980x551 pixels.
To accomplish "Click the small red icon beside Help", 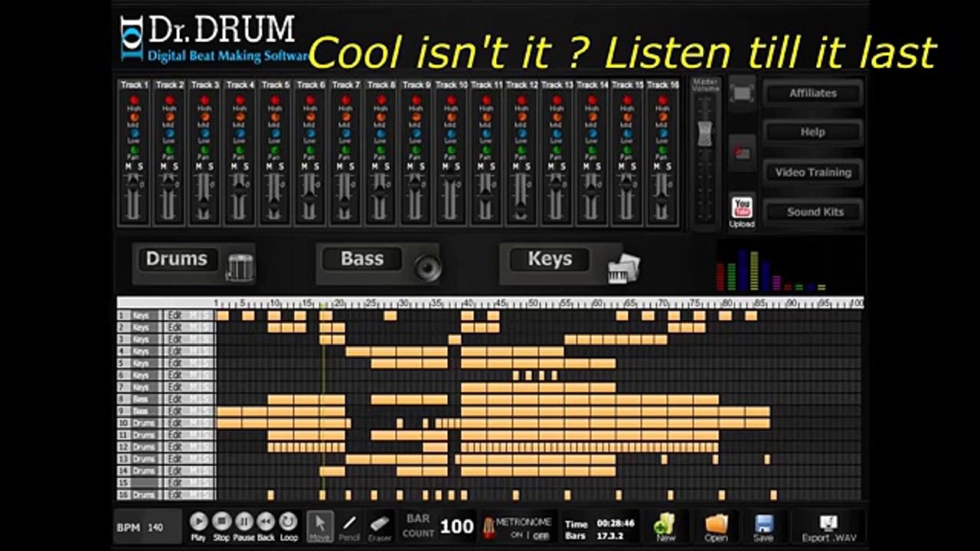I will [x=742, y=153].
